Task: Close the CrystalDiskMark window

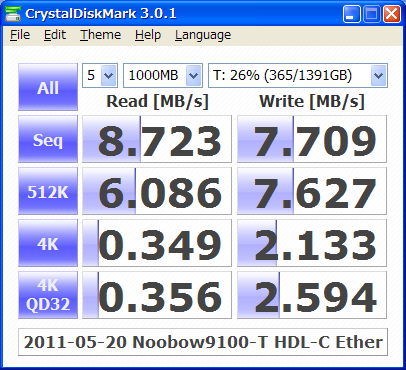Action: click(392, 14)
